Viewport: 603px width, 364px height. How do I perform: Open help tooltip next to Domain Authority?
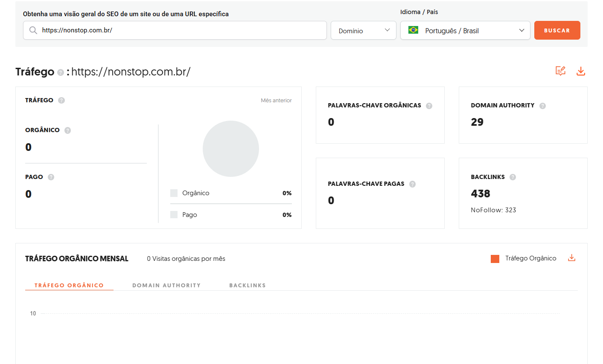pos(542,106)
